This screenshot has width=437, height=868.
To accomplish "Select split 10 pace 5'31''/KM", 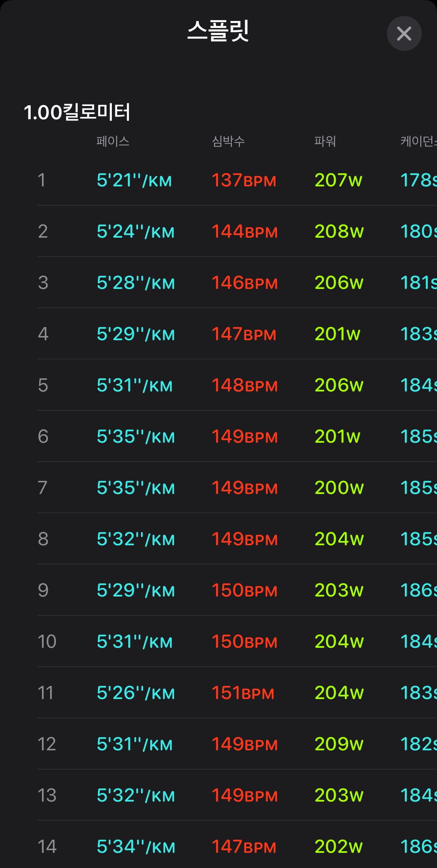I will (134, 642).
